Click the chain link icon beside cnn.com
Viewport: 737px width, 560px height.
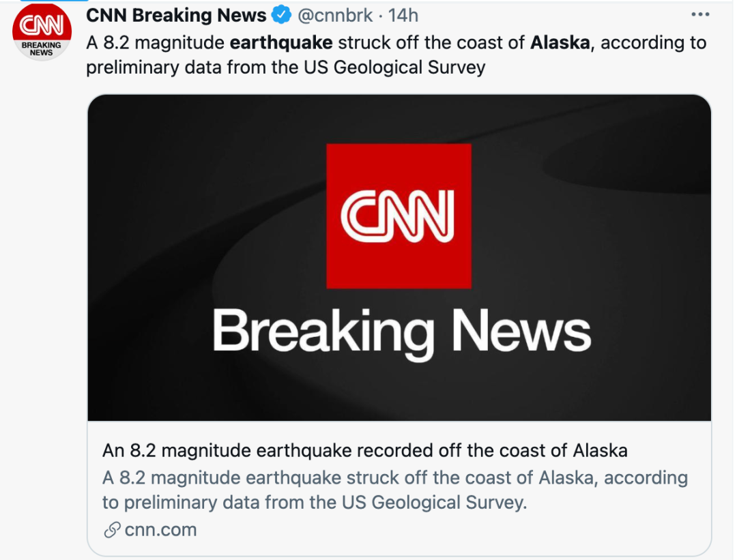click(111, 529)
